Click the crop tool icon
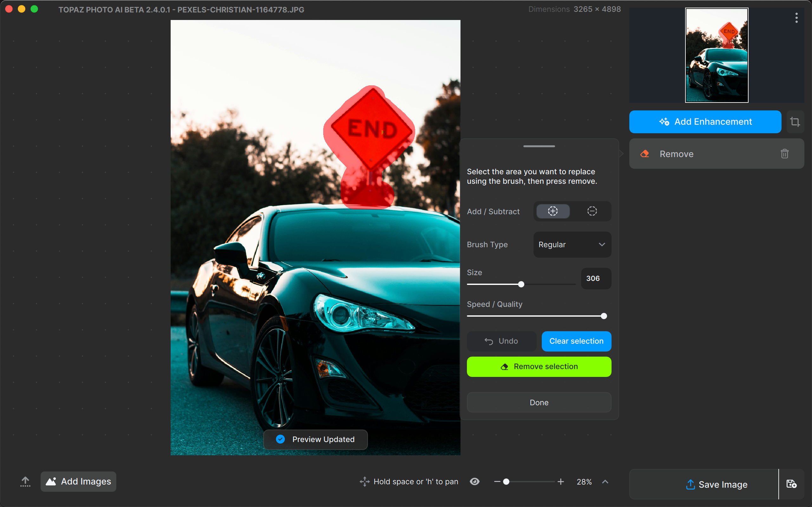This screenshot has height=507, width=812. pyautogui.click(x=795, y=122)
